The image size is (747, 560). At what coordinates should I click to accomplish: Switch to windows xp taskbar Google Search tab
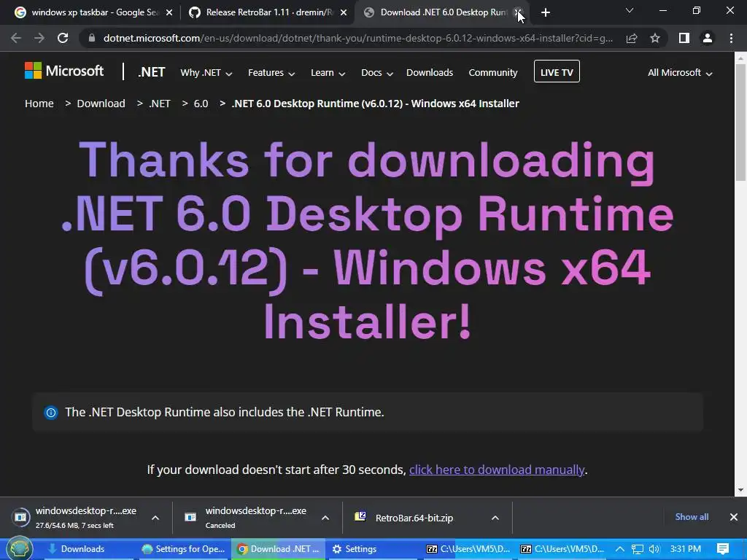pyautogui.click(x=94, y=12)
